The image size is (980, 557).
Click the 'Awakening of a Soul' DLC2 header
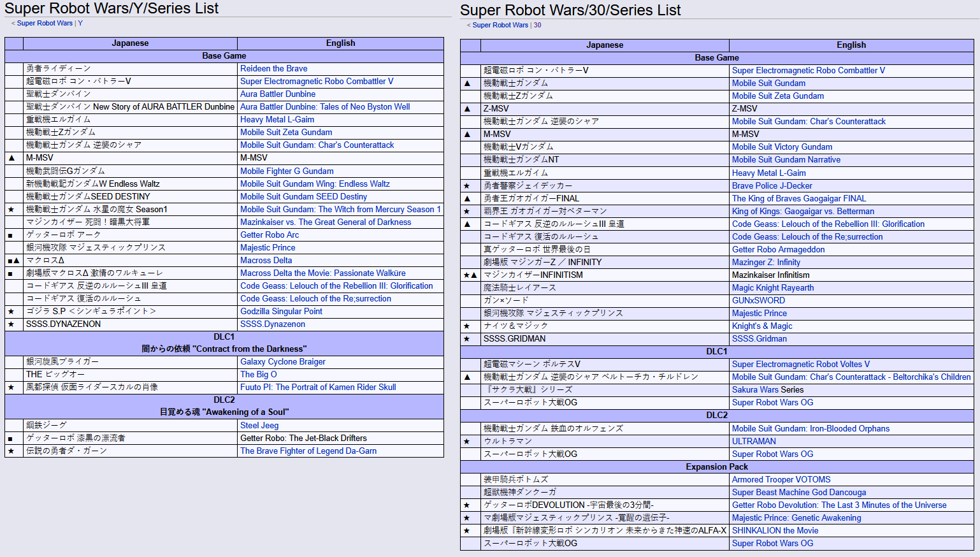click(224, 407)
